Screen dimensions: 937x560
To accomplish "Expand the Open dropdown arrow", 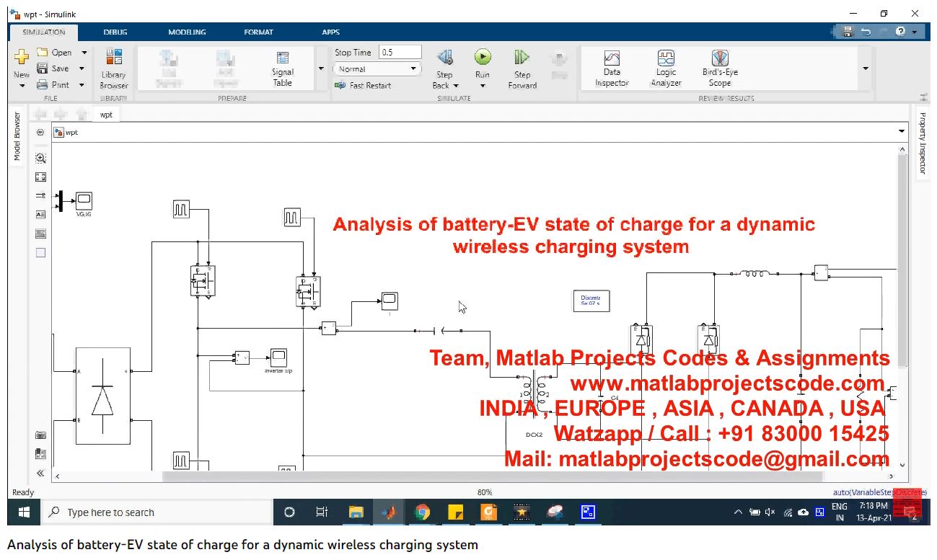I will click(84, 53).
